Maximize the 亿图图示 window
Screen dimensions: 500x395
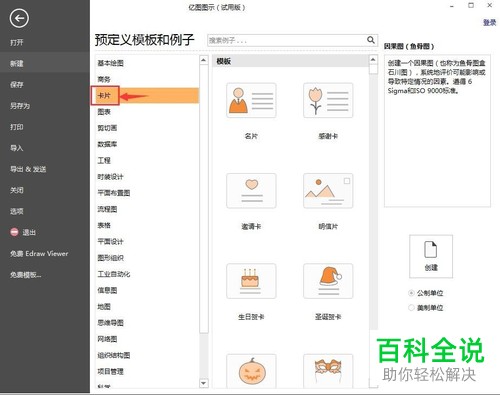(471, 5)
